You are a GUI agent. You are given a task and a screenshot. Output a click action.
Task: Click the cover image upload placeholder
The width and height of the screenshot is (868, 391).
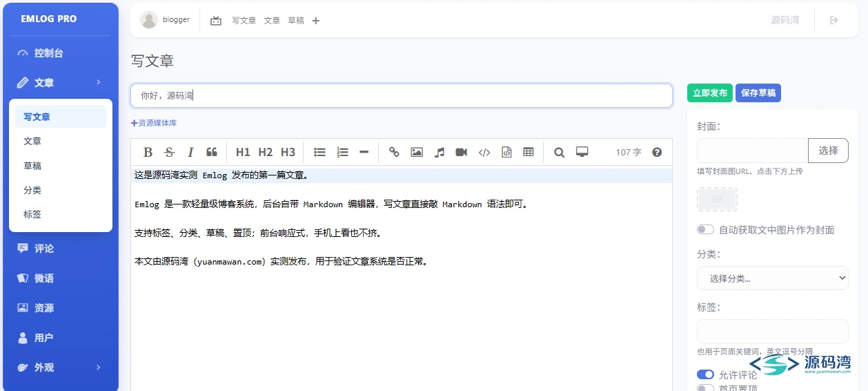(717, 199)
